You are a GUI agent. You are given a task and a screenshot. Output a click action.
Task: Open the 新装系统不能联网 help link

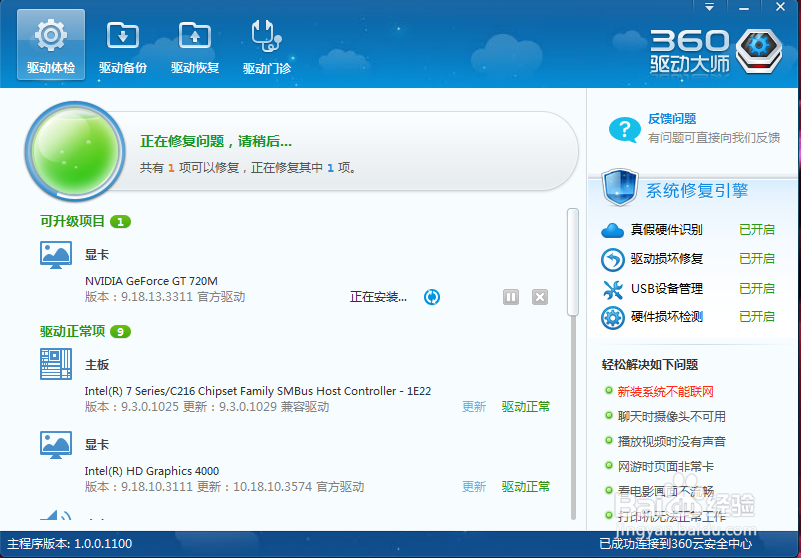(665, 392)
